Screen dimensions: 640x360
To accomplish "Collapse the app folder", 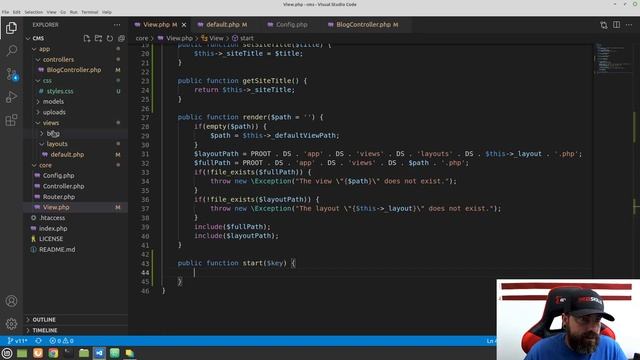I will [44, 49].
